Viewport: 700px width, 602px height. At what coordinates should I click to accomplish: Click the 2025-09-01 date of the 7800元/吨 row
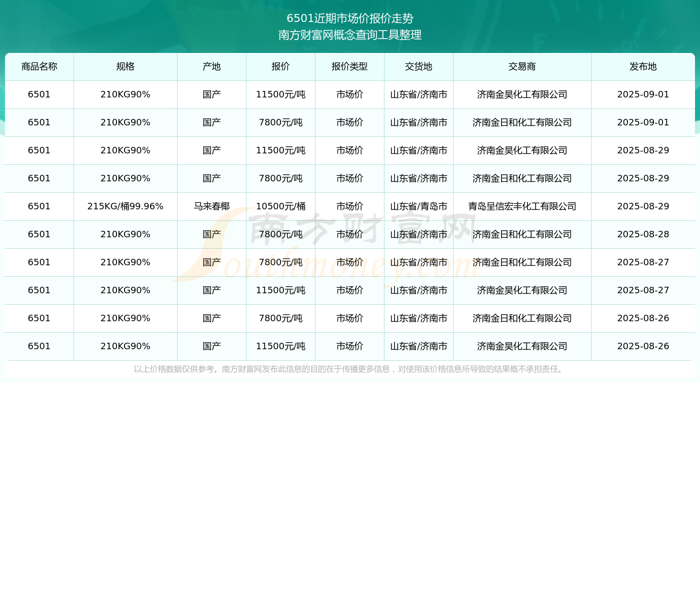pos(643,122)
